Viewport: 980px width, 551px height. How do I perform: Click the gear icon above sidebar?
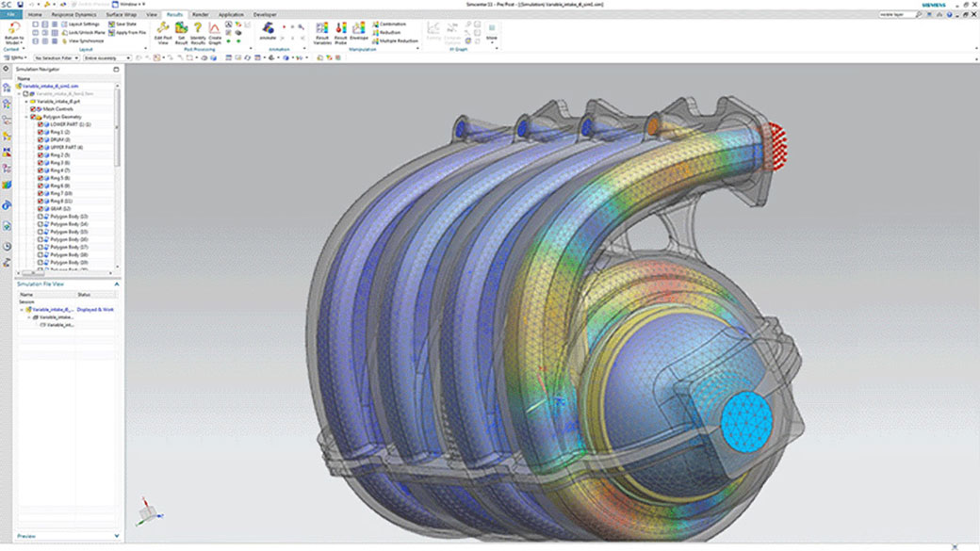click(7, 70)
